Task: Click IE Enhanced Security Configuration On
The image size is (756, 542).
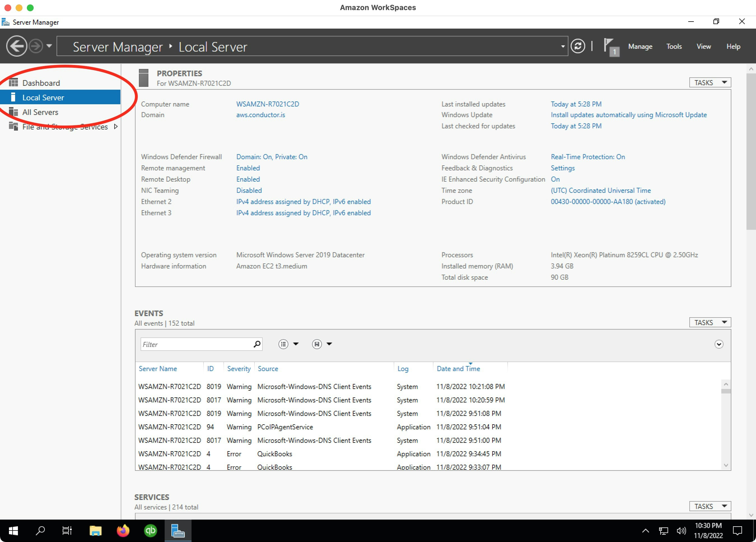Action: pyautogui.click(x=555, y=179)
